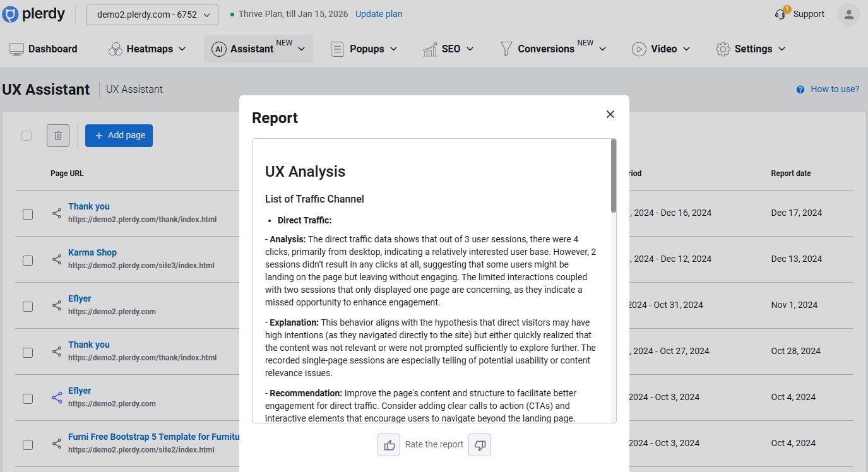Click the trash delete icon above the table
This screenshot has height=472, width=868.
click(x=58, y=135)
